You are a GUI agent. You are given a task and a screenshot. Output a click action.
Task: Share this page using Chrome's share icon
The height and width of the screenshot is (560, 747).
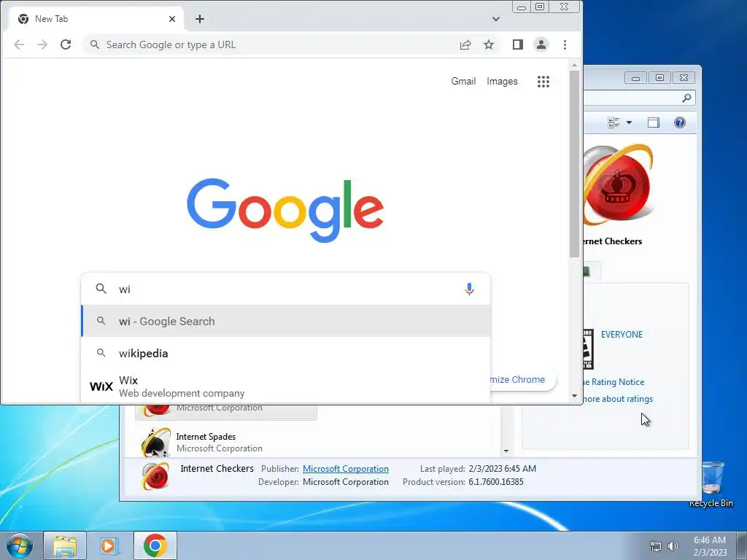(x=465, y=44)
